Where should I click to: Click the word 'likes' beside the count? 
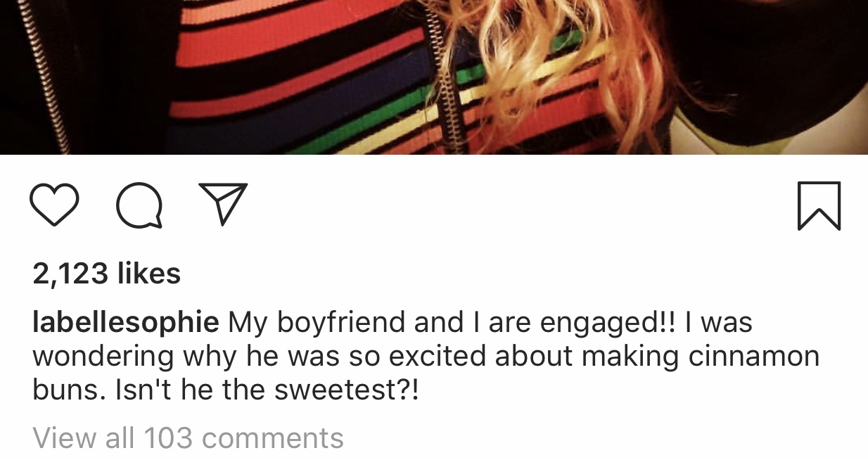(149, 273)
